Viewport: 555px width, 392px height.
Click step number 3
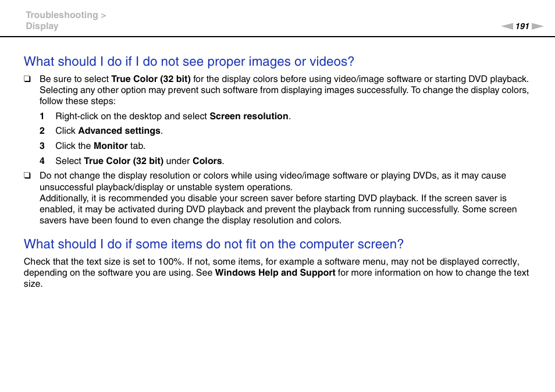[x=42, y=146]
